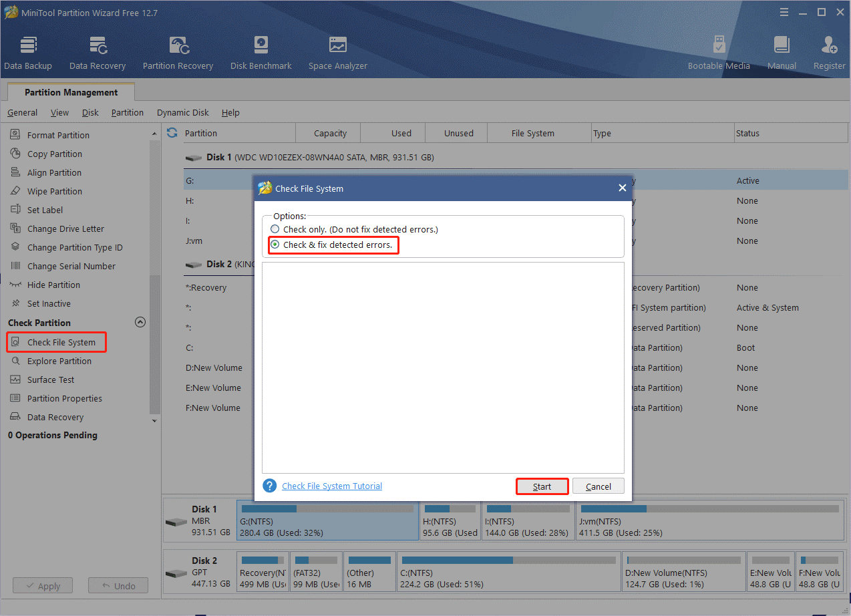Collapse the Check Partition section

point(140,322)
